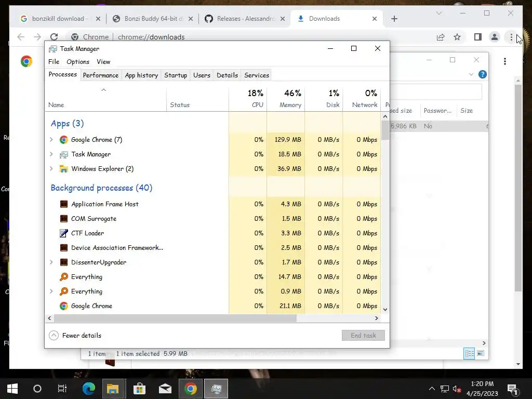The width and height of the screenshot is (532, 399).
Task: Click the COM Surrogate process icon
Action: point(63,219)
